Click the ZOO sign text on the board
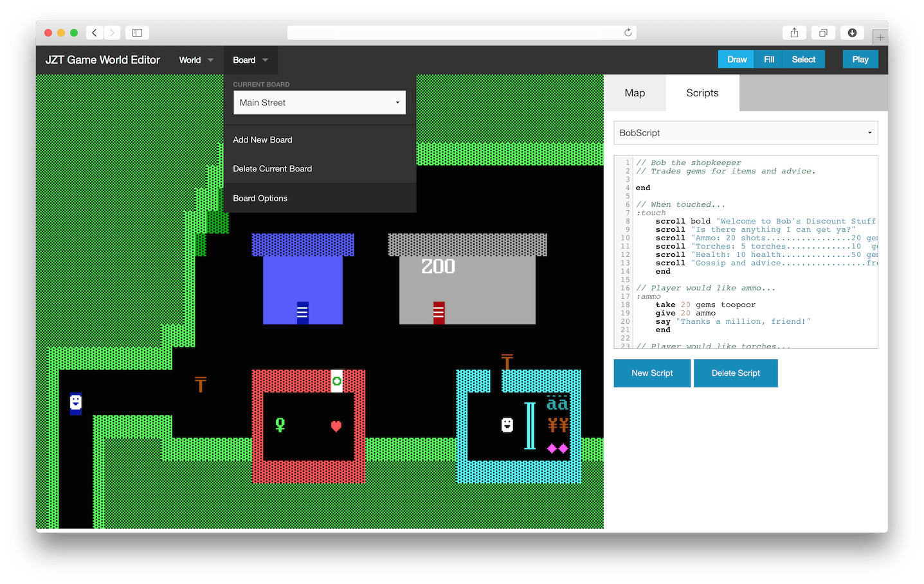 (439, 267)
